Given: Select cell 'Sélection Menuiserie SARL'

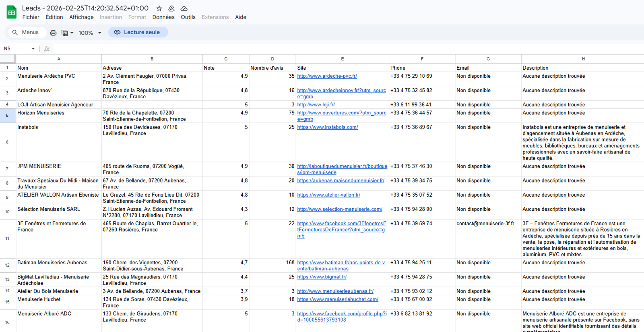Looking at the screenshot, I should [x=59, y=212].
